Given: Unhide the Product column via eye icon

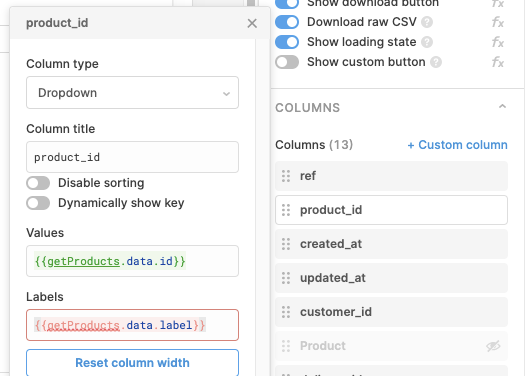Looking at the screenshot, I should pos(493,346).
